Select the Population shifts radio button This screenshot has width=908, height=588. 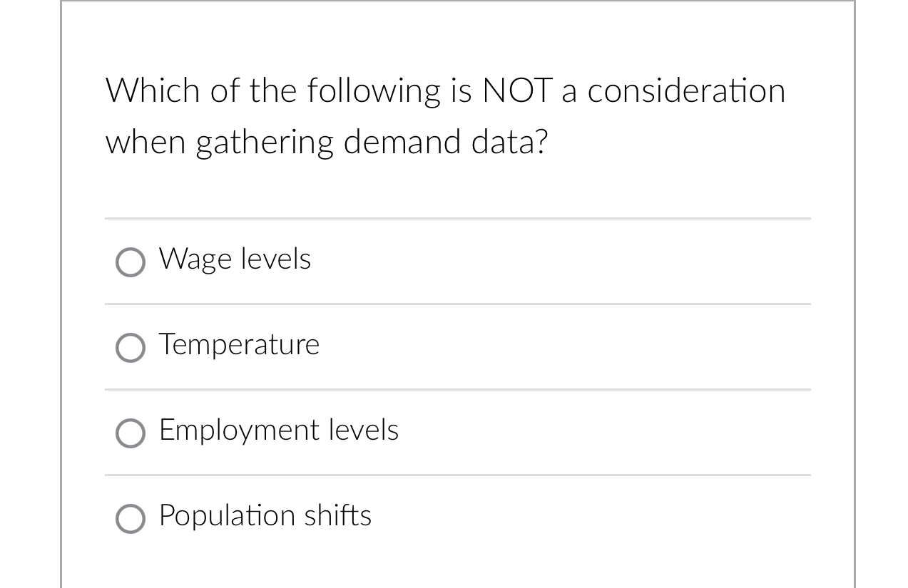click(131, 519)
